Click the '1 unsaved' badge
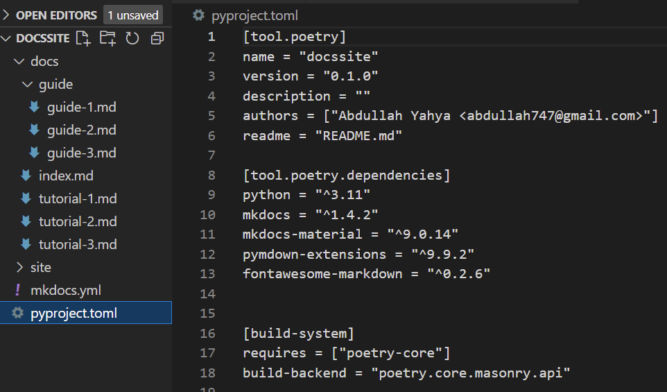The image size is (667, 392). pyautogui.click(x=133, y=15)
